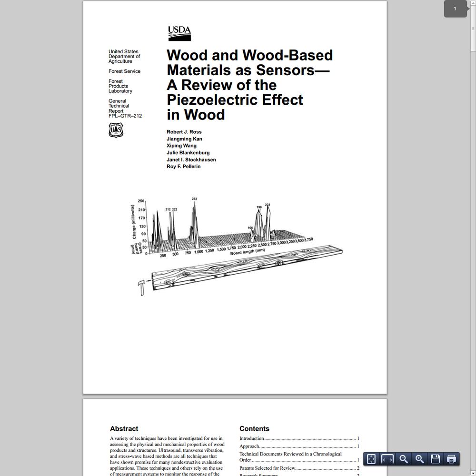
Task: Open the Introduction entry in Contents
Action: pos(299,438)
